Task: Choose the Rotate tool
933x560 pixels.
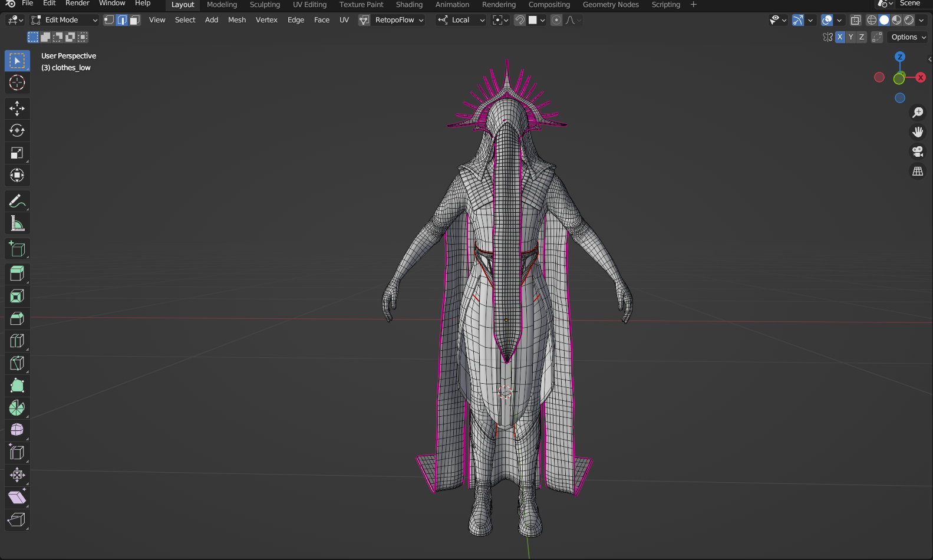Action: click(x=17, y=130)
